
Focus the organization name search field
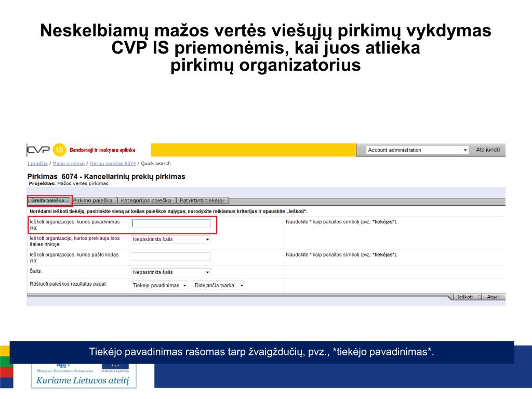tap(171, 223)
